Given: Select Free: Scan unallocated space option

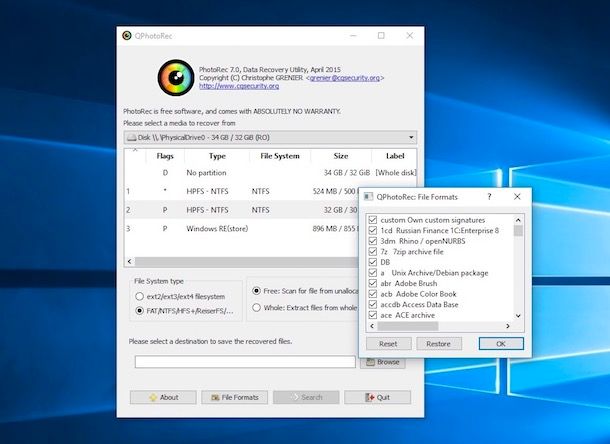Looking at the screenshot, I should pyautogui.click(x=256, y=291).
